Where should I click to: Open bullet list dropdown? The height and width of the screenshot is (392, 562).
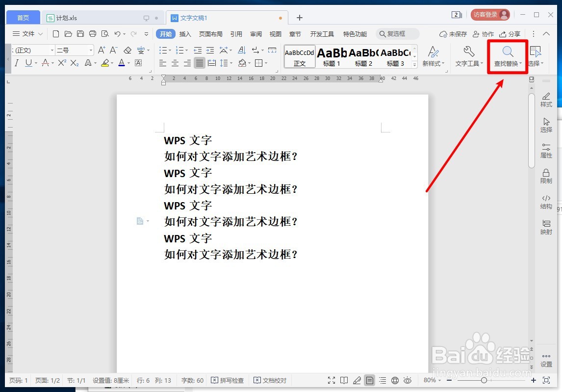coord(170,50)
